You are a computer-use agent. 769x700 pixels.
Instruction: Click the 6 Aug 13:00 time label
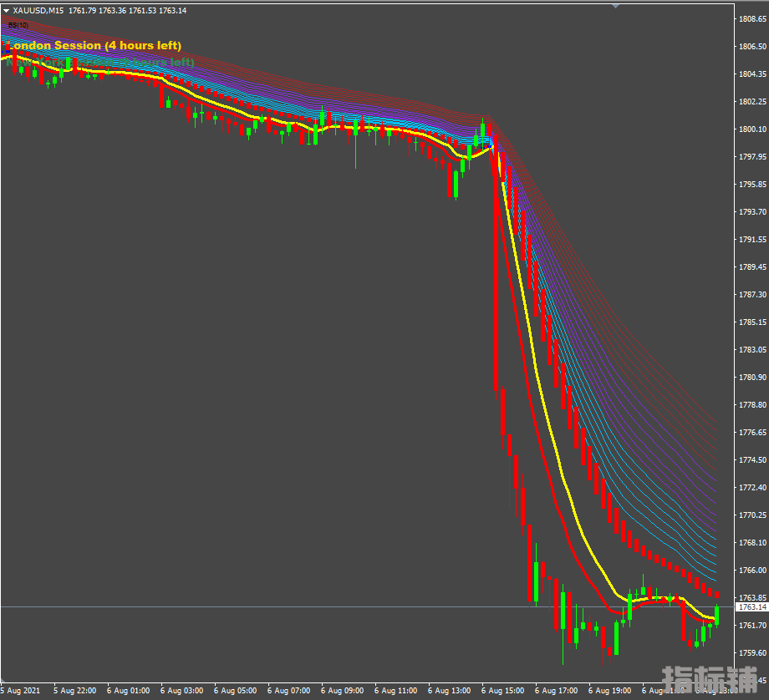click(x=449, y=691)
